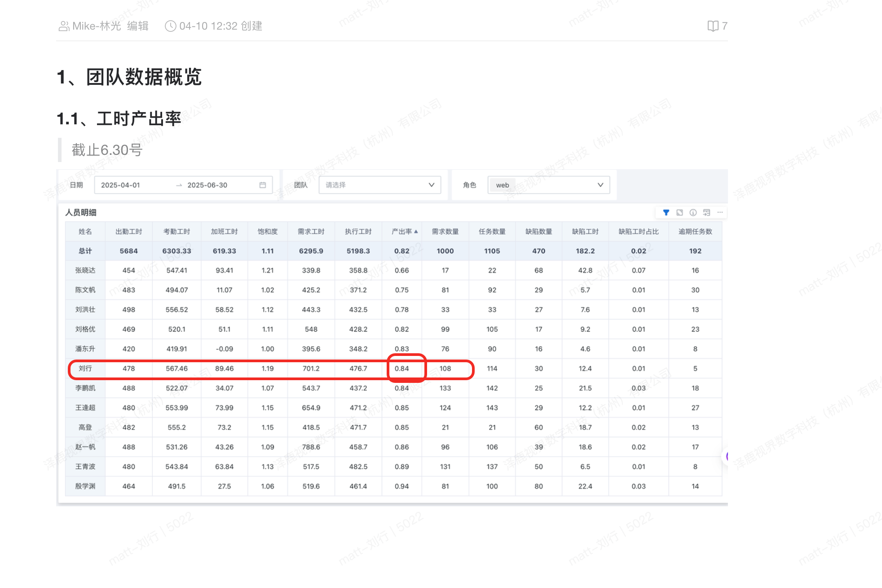Viewport: 882px width, 588px height.
Task: Click the author name Mike-林光
Action: pos(97,26)
